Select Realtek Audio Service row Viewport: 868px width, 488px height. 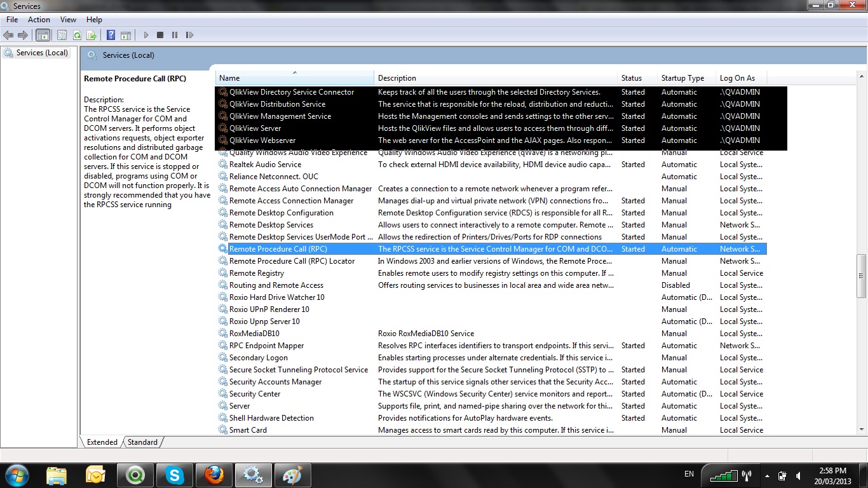click(491, 165)
